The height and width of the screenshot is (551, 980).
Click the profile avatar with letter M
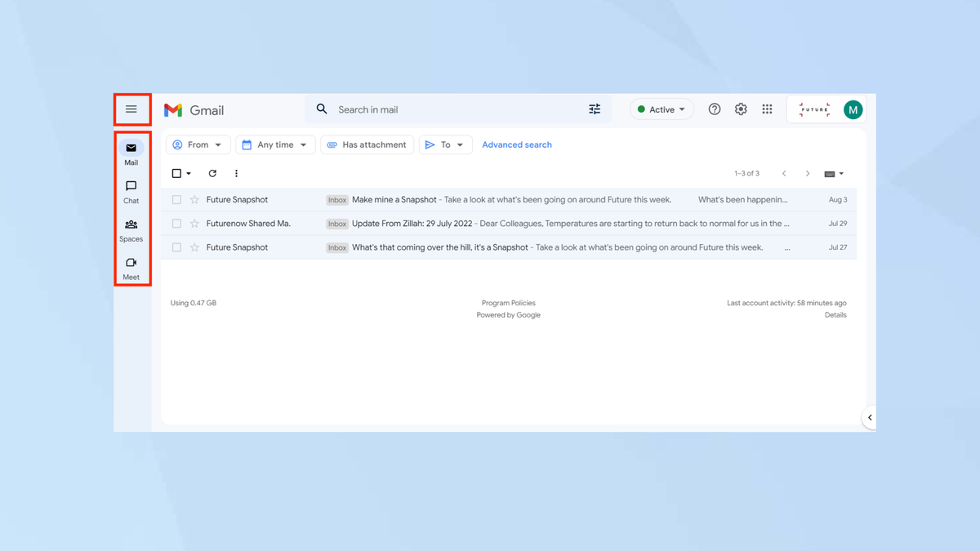point(853,109)
